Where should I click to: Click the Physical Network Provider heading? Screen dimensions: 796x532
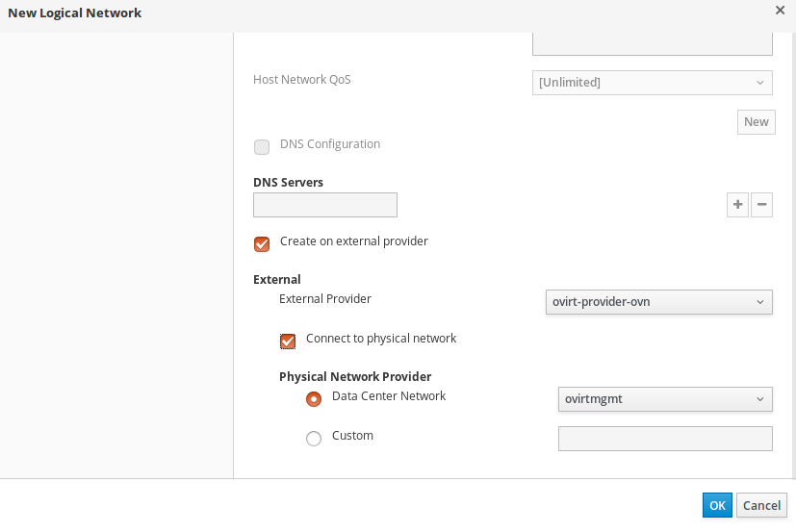(x=355, y=376)
